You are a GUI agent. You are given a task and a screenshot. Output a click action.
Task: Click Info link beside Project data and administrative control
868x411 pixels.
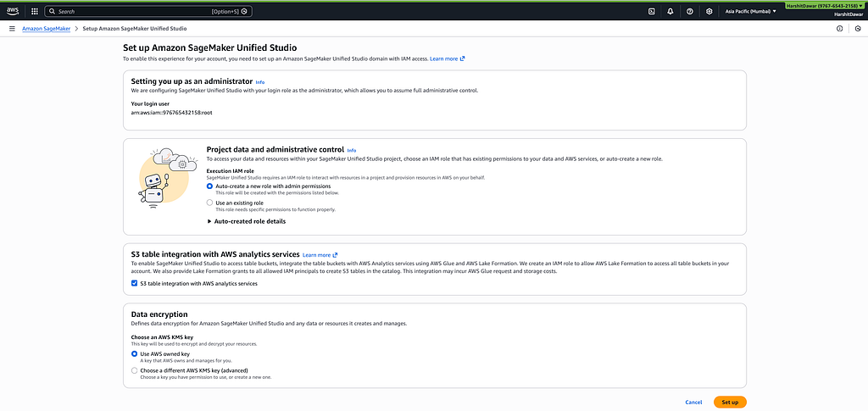coord(352,150)
